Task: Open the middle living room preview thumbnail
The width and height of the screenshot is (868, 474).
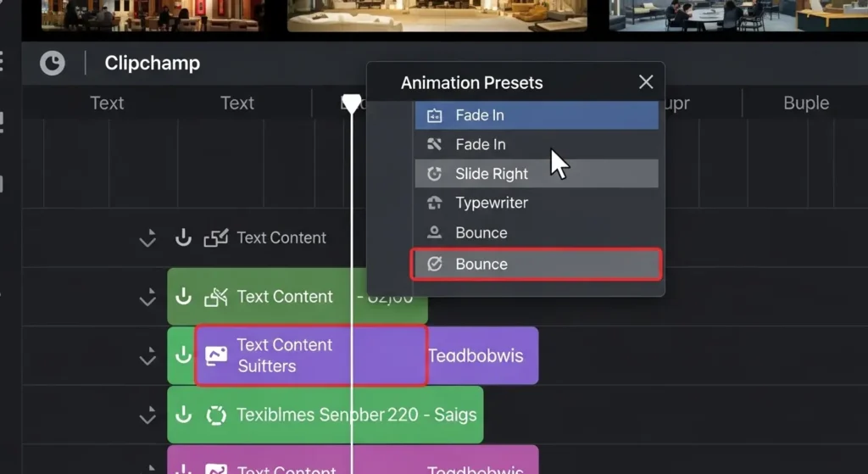Action: tap(437, 16)
